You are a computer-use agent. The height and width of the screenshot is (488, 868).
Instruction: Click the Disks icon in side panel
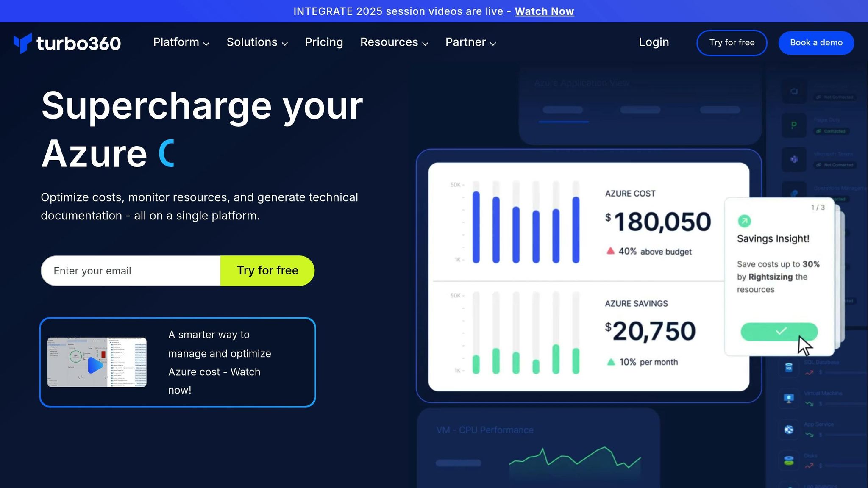[789, 460]
